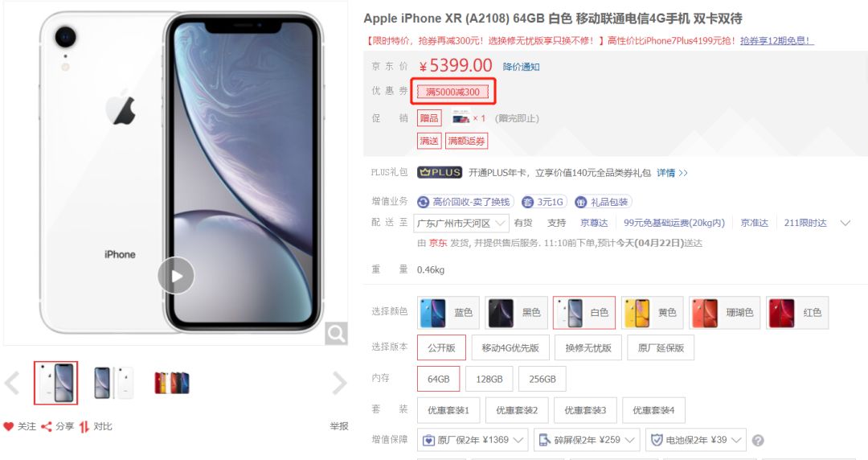This screenshot has height=460, width=868.
Task: Expand the 碎屏保2年 ¥259 dropdown
Action: point(587,440)
